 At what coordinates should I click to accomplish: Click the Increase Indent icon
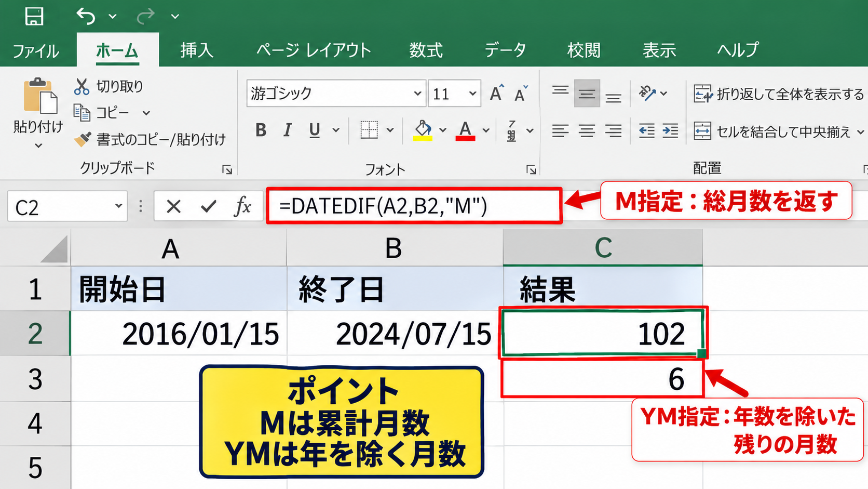click(x=670, y=130)
